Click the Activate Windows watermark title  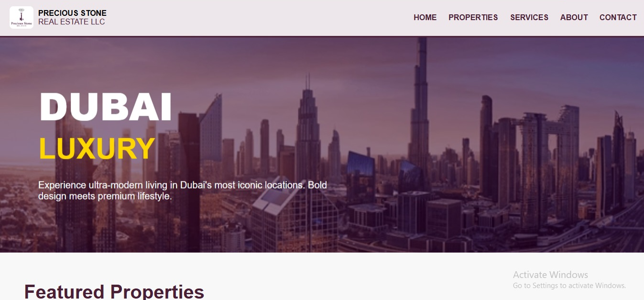551,275
